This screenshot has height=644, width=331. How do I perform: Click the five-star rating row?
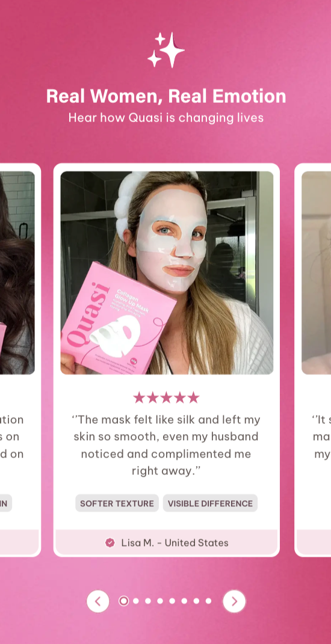[166, 397]
